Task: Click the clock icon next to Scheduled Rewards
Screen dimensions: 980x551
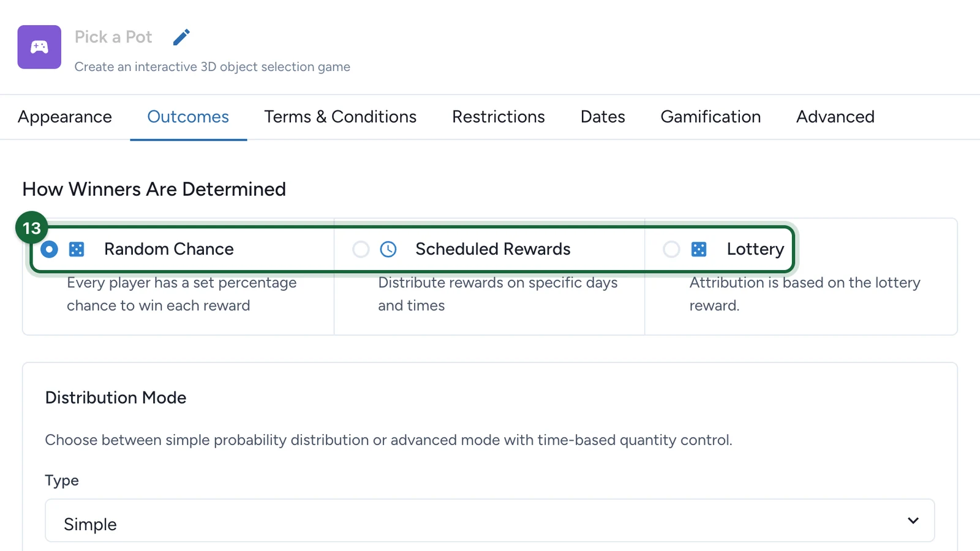Action: 388,249
